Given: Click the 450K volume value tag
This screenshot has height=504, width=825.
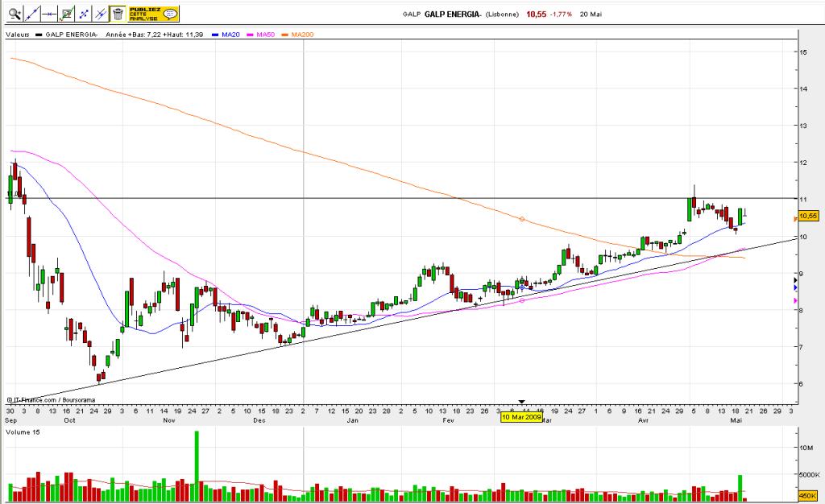Looking at the screenshot, I should pyautogui.click(x=807, y=496).
